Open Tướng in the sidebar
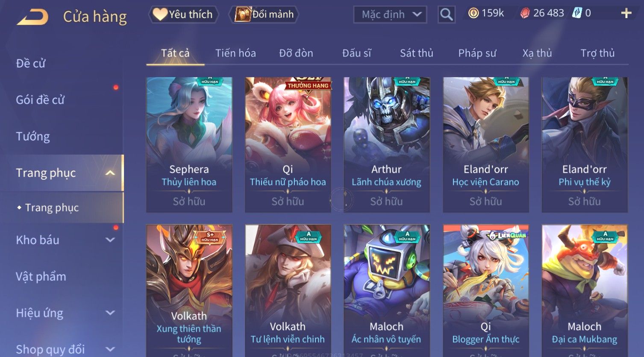644x357 pixels. pos(33,136)
